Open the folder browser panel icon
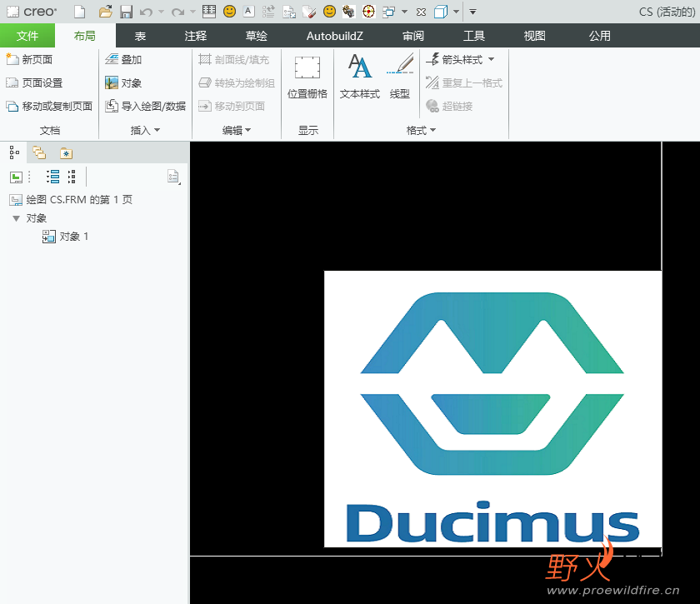Image resolution: width=700 pixels, height=604 pixels. click(66, 153)
